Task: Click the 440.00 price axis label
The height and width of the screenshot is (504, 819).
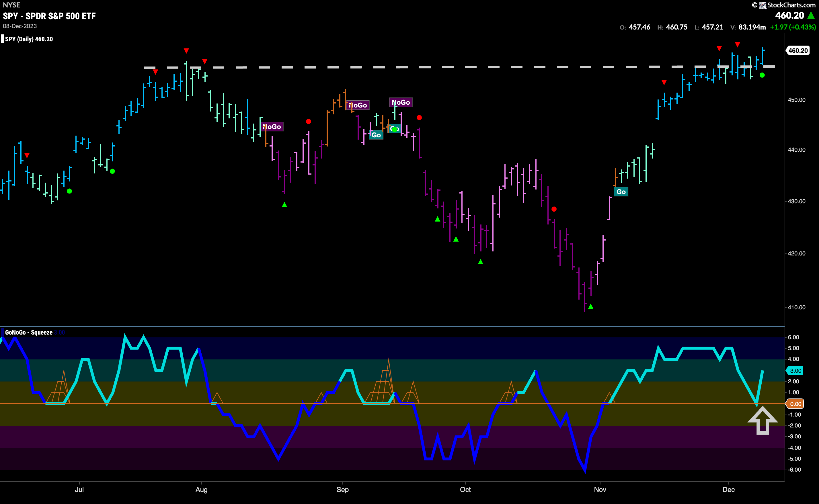Action: pyautogui.click(x=796, y=150)
